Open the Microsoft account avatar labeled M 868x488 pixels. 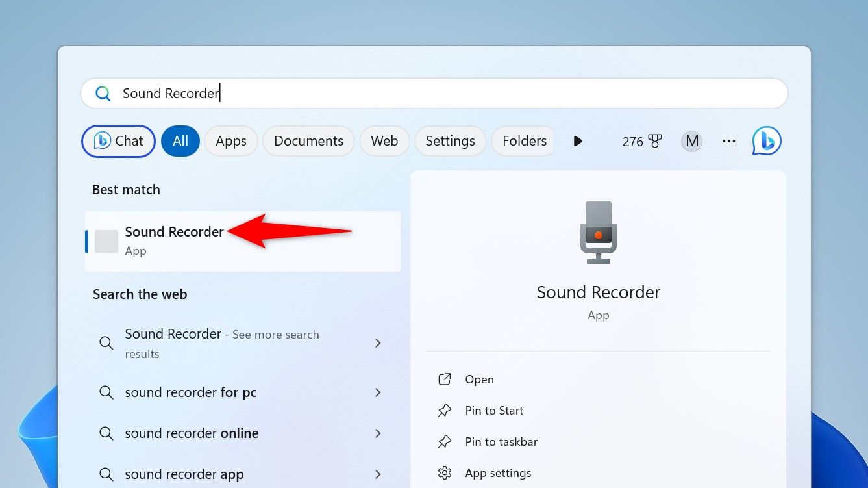pos(691,141)
